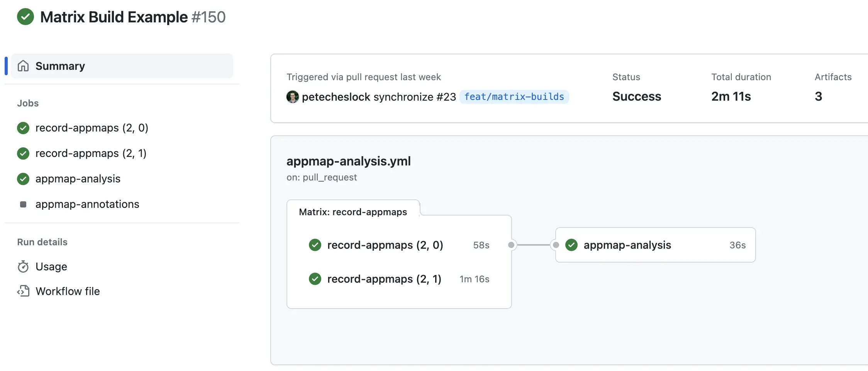Viewport: 868px width, 371px height.
Task: Click success icon in appmap-analysis graph node
Action: click(x=571, y=245)
